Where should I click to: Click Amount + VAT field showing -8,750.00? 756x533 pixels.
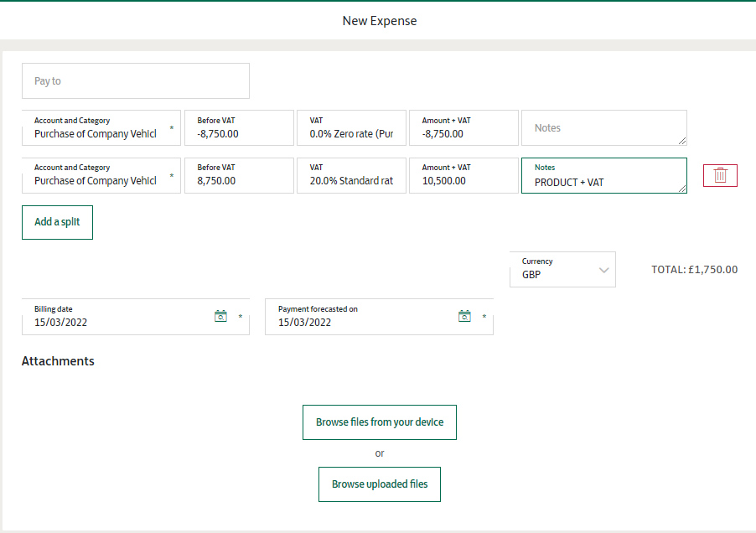coord(463,128)
